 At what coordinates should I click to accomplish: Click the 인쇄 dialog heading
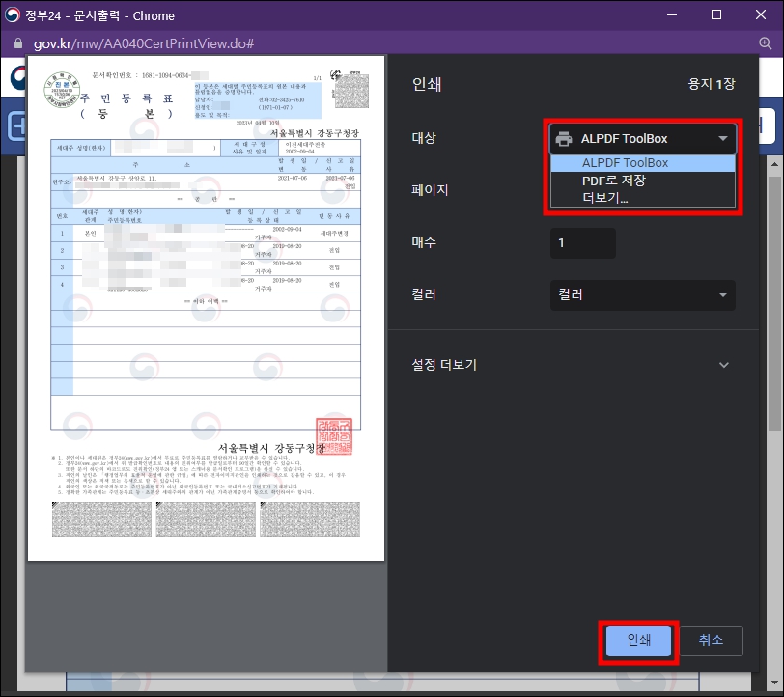[x=427, y=84]
